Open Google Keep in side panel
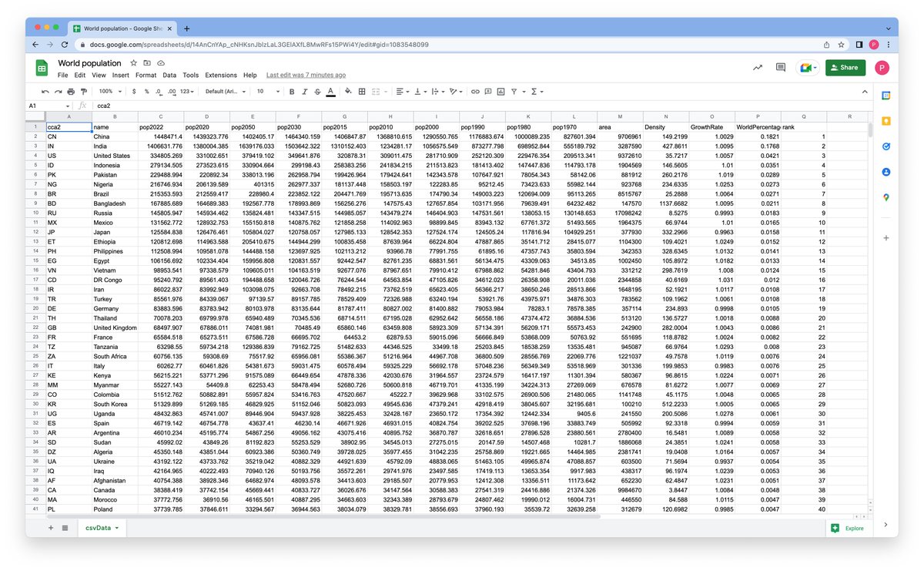This screenshot has height=571, width=924. click(x=886, y=121)
